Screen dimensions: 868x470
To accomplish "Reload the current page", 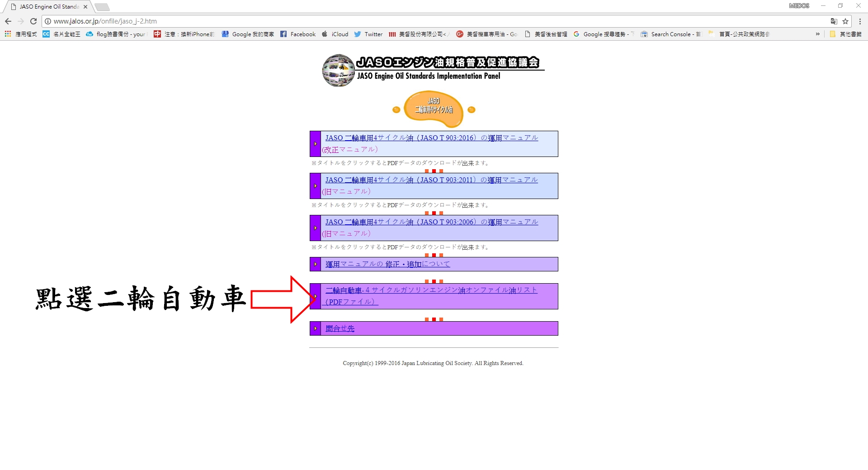I will click(33, 21).
